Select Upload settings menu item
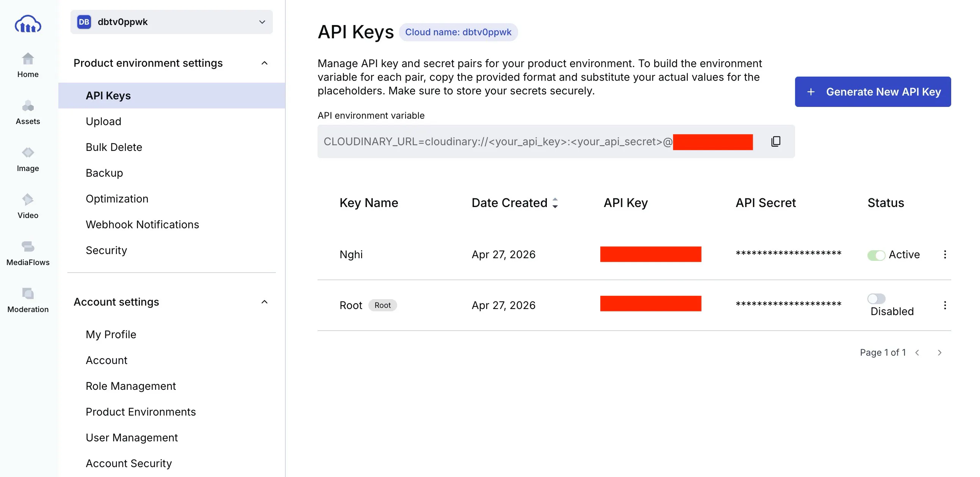980x477 pixels. coord(103,121)
